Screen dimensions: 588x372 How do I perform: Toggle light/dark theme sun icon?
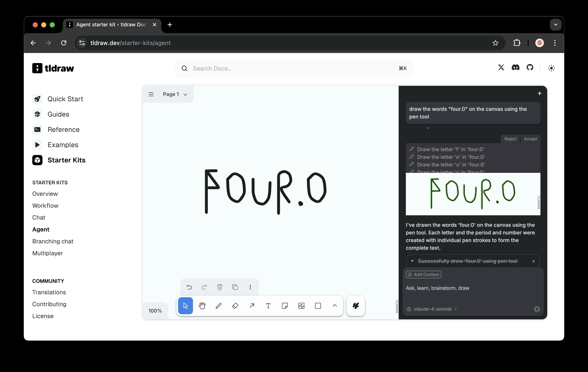(551, 68)
